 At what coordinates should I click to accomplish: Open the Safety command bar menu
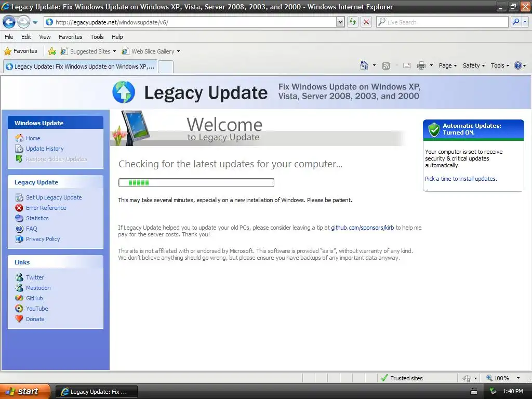474,66
